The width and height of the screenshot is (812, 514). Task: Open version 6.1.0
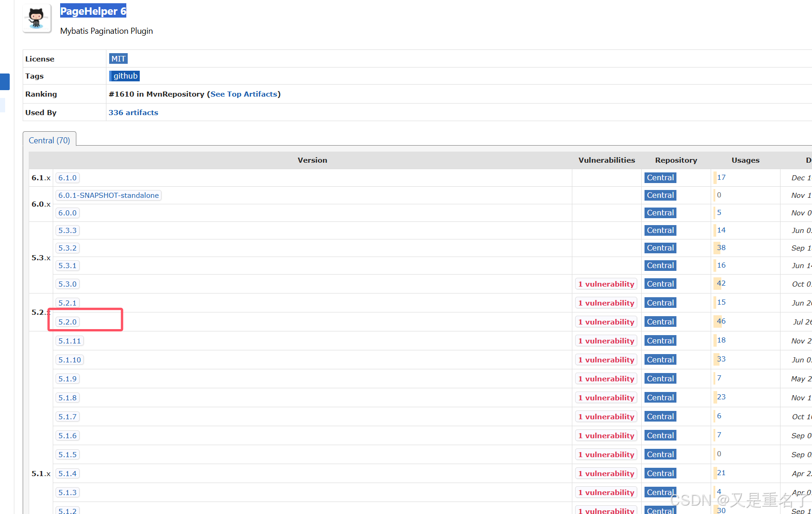(x=68, y=177)
